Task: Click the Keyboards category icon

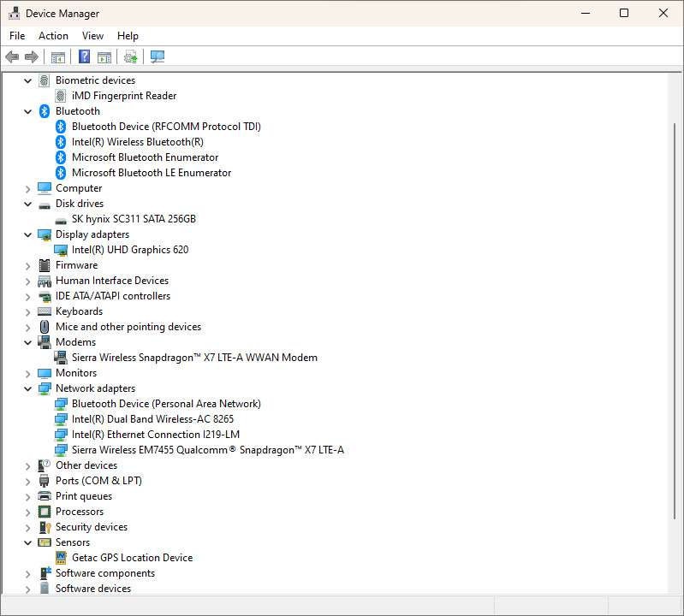Action: coord(45,311)
